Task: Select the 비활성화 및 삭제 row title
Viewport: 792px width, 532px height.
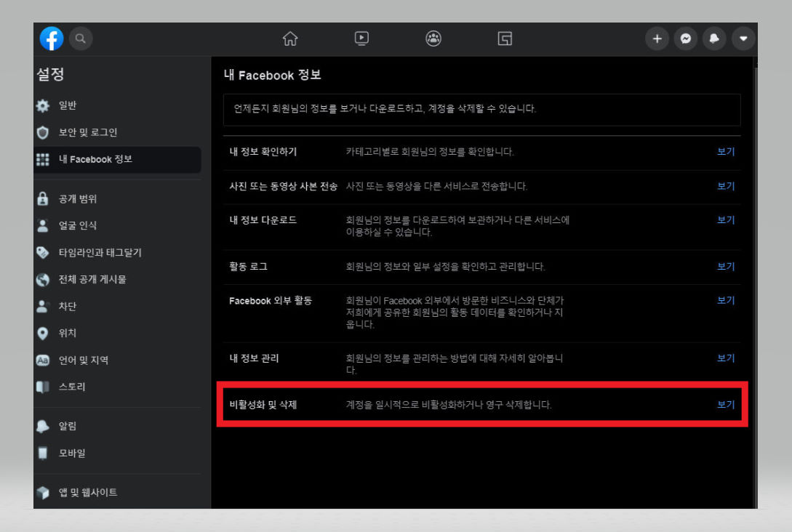Action: (x=263, y=405)
